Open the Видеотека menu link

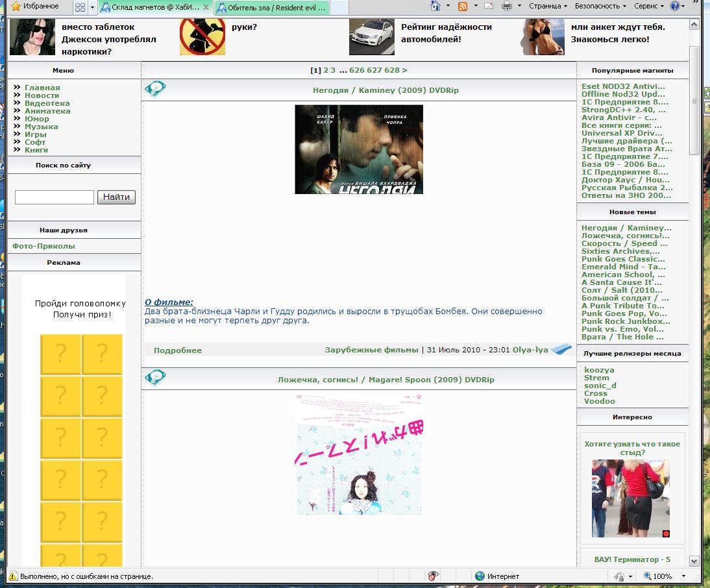pos(47,103)
